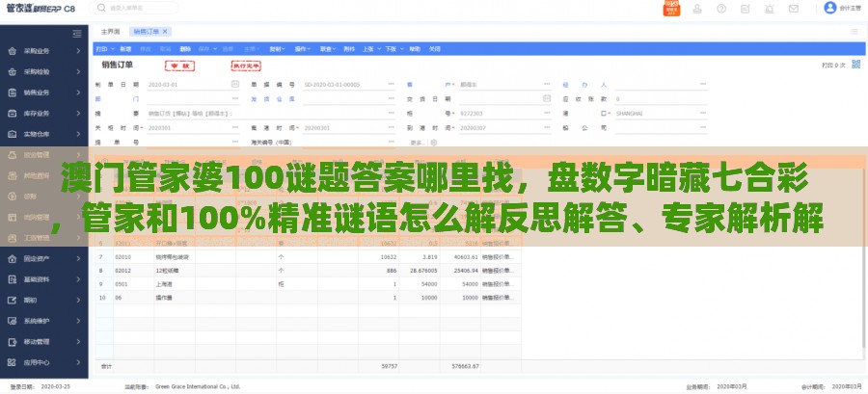Screen dimensions: 868x394
Task: Collapse the left sidebar menu icon
Action: click(x=77, y=33)
